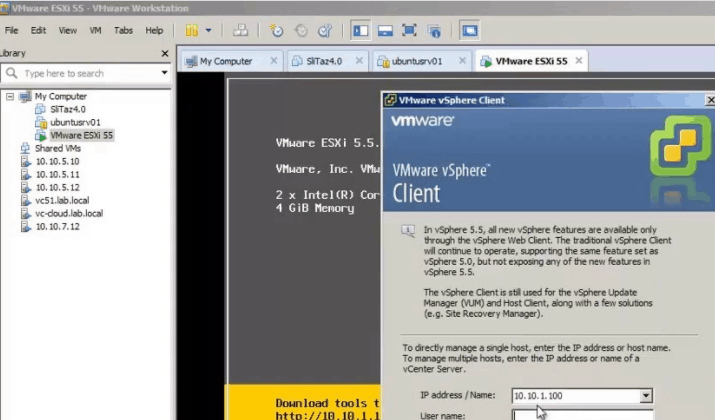Screen dimensions: 715x420
Task: Open the Edit menu
Action: pos(38,31)
